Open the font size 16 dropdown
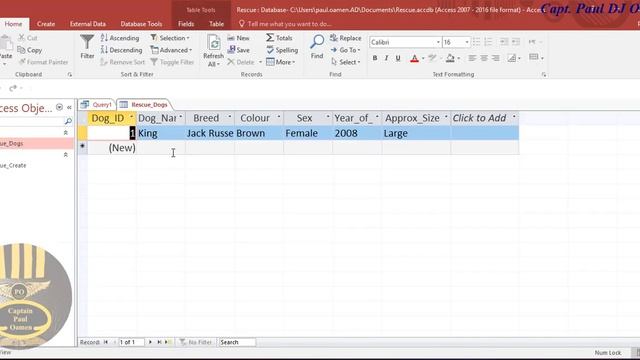 467,42
